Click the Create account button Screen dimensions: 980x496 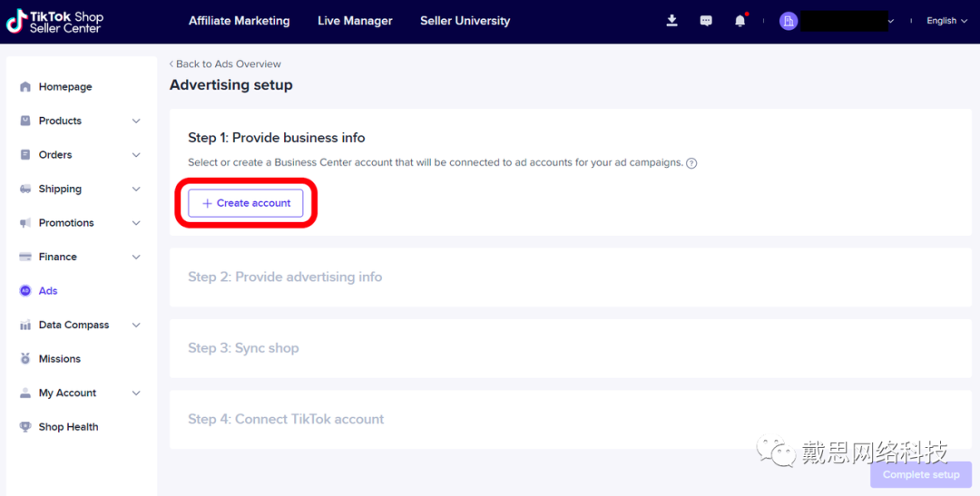(x=246, y=203)
